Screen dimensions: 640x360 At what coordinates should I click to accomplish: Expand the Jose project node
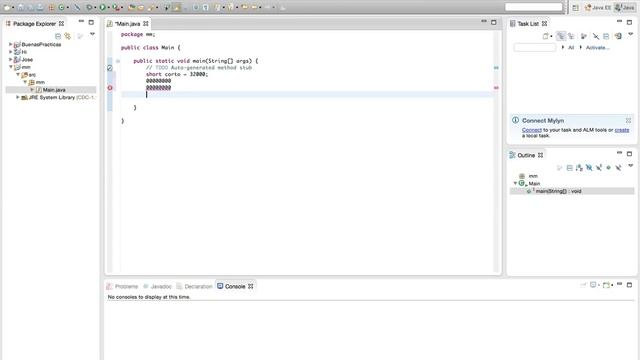[10, 59]
